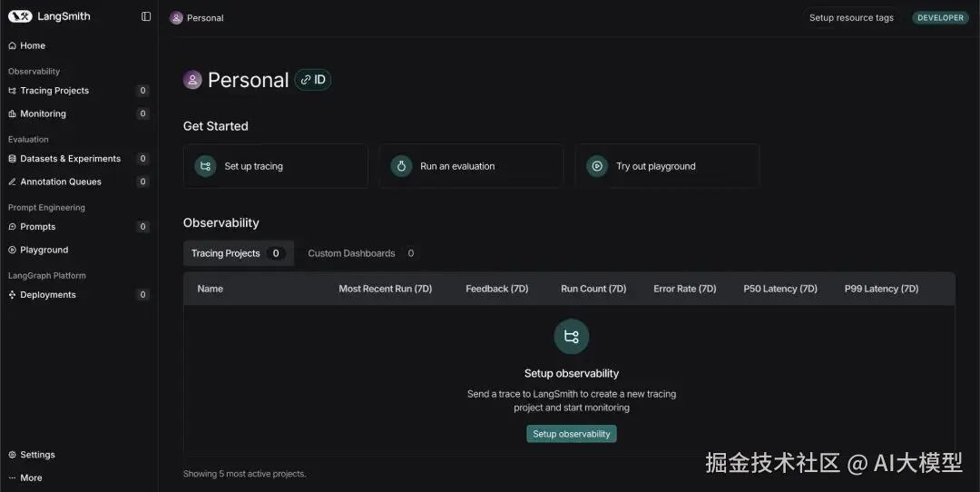Open Monitoring from the sidebar
This screenshot has height=492, width=980.
[79, 113]
